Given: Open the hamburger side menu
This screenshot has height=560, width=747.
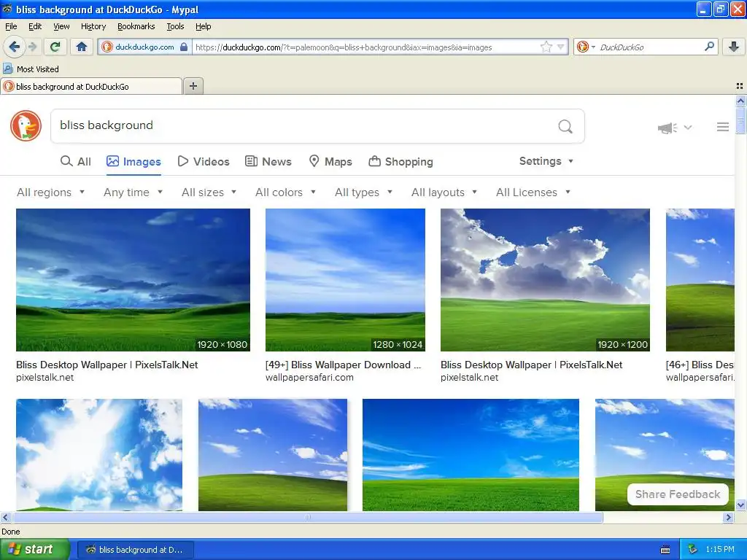Looking at the screenshot, I should [x=723, y=127].
